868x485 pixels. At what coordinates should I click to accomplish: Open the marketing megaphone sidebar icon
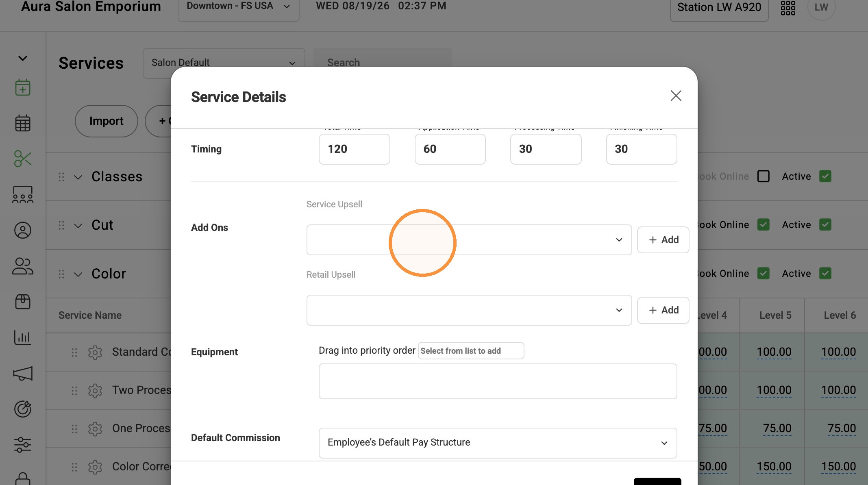coord(23,373)
